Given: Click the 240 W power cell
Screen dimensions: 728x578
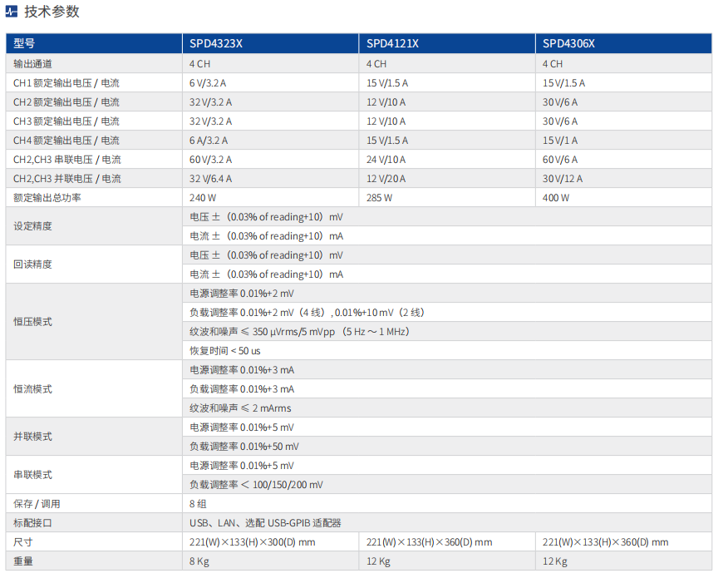Looking at the screenshot, I should [202, 198].
